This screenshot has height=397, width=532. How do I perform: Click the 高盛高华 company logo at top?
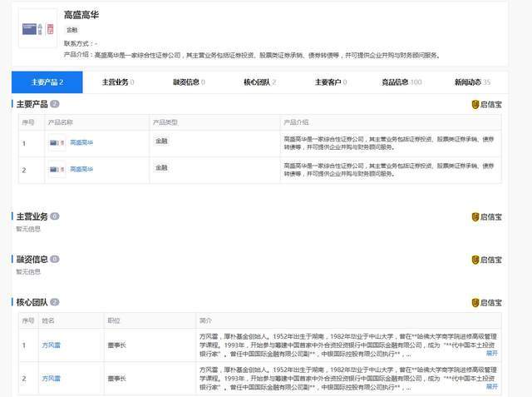click(37, 28)
